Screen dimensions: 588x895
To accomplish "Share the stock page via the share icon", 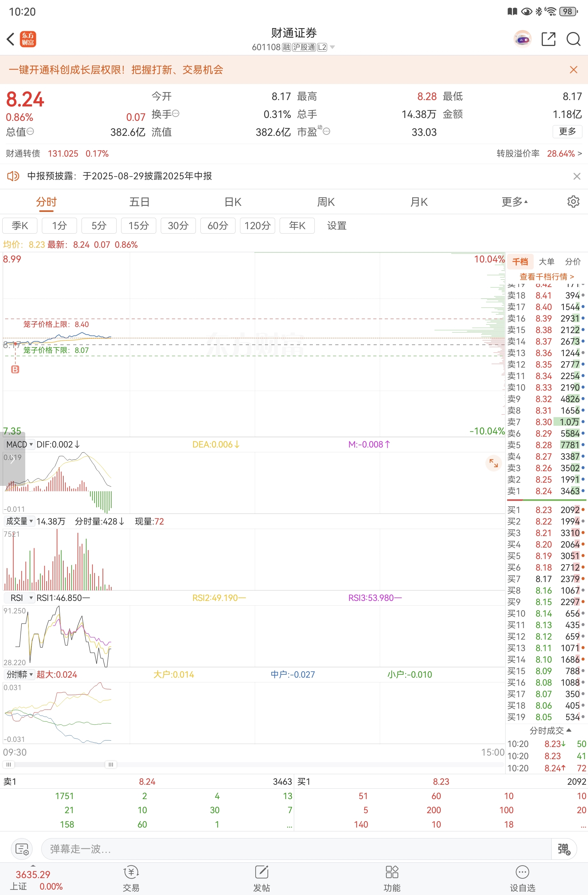I will point(548,39).
